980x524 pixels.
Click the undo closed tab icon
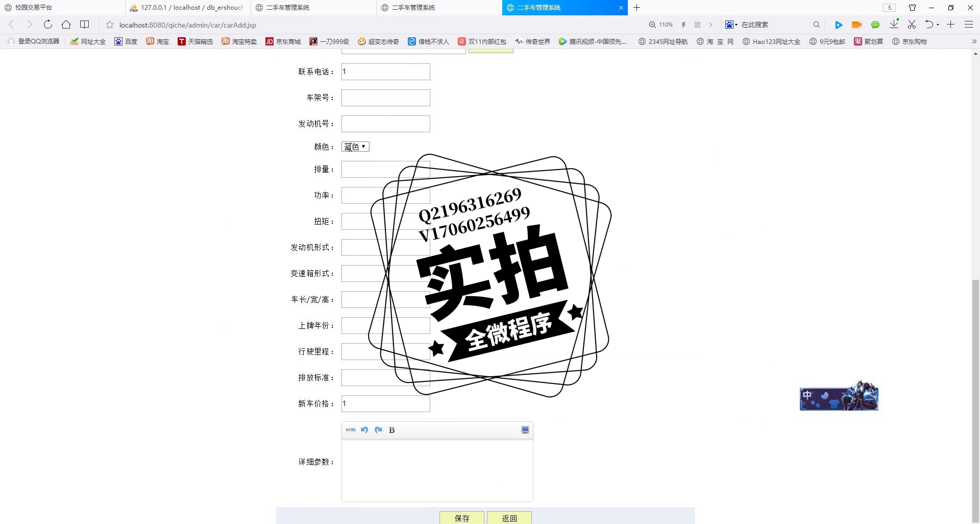click(929, 25)
